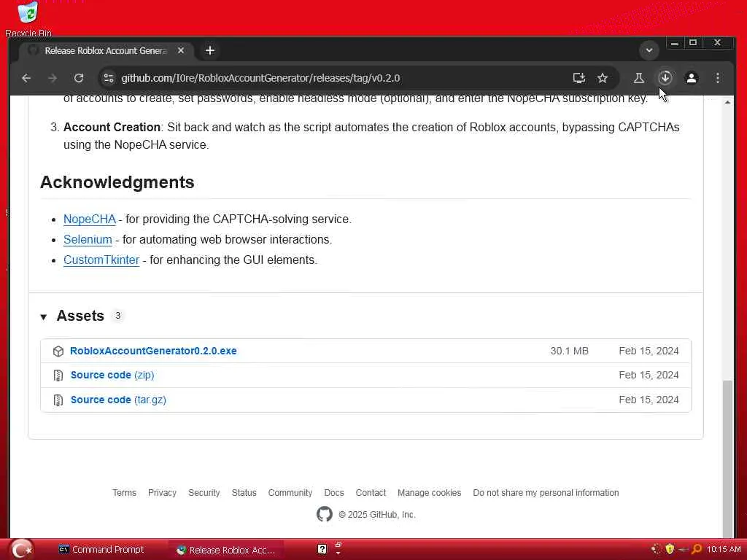Open the Security footer link
The width and height of the screenshot is (747, 560).
click(204, 493)
